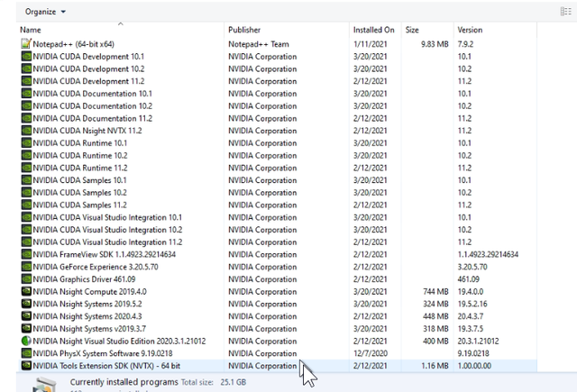Select the Notepad++ (64-bit x64) name text

pyautogui.click(x=74, y=44)
